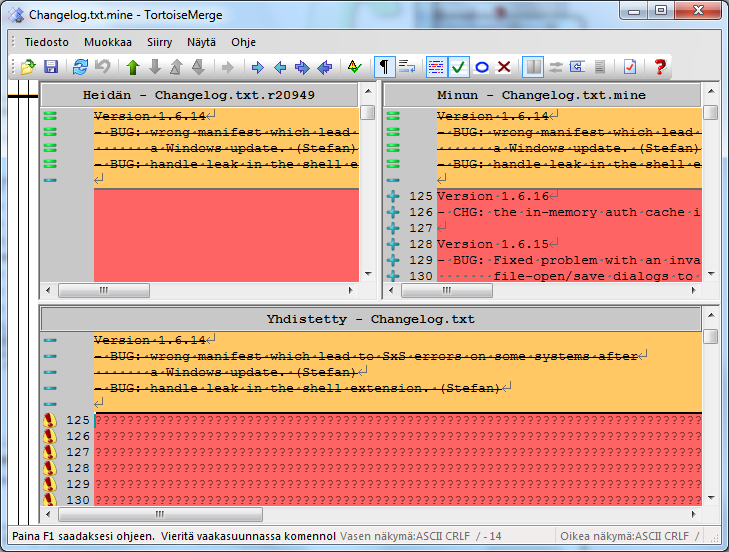Open the Tiedosto menu
This screenshot has height=552, width=729.
click(46, 42)
